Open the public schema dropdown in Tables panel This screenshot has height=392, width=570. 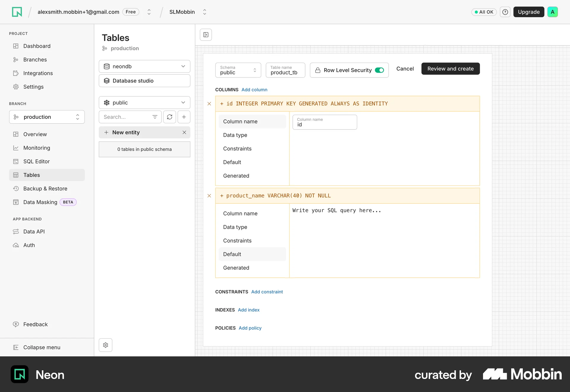coord(145,103)
